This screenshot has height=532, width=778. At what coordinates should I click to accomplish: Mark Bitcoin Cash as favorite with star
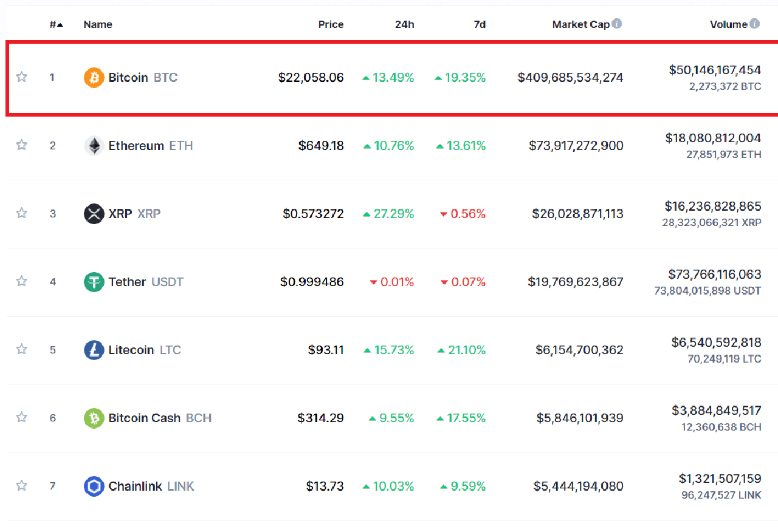[22, 417]
